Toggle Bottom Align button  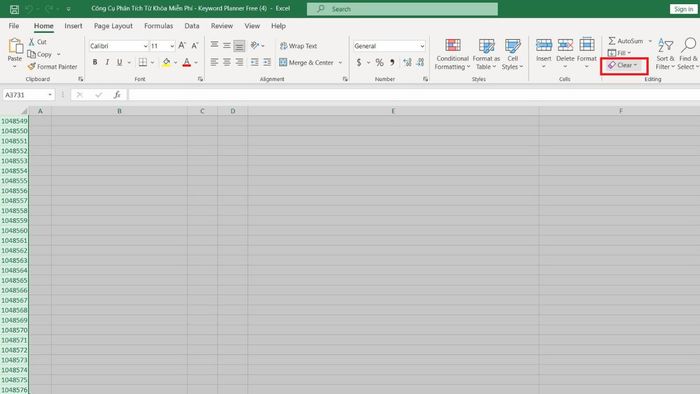pyautogui.click(x=239, y=46)
